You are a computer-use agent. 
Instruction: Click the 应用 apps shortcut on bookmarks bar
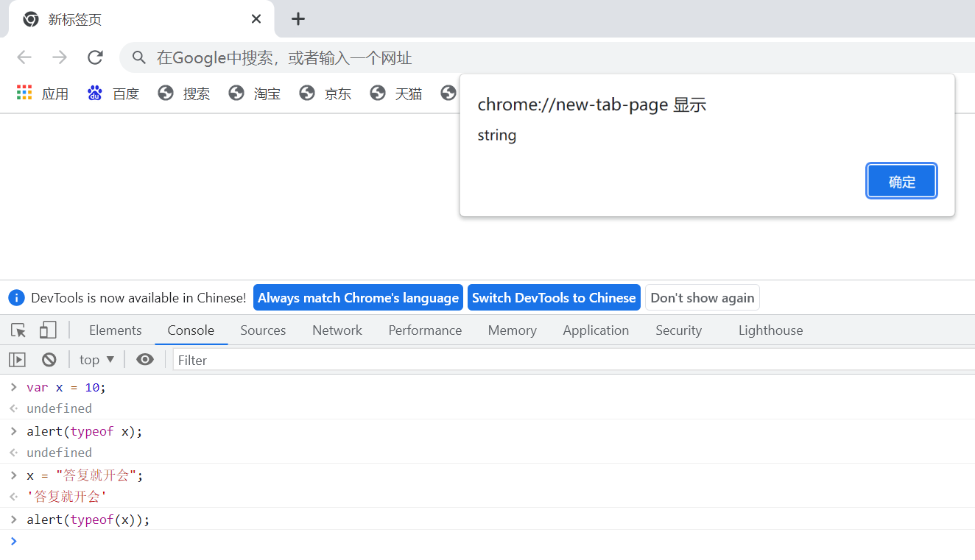tap(44, 93)
